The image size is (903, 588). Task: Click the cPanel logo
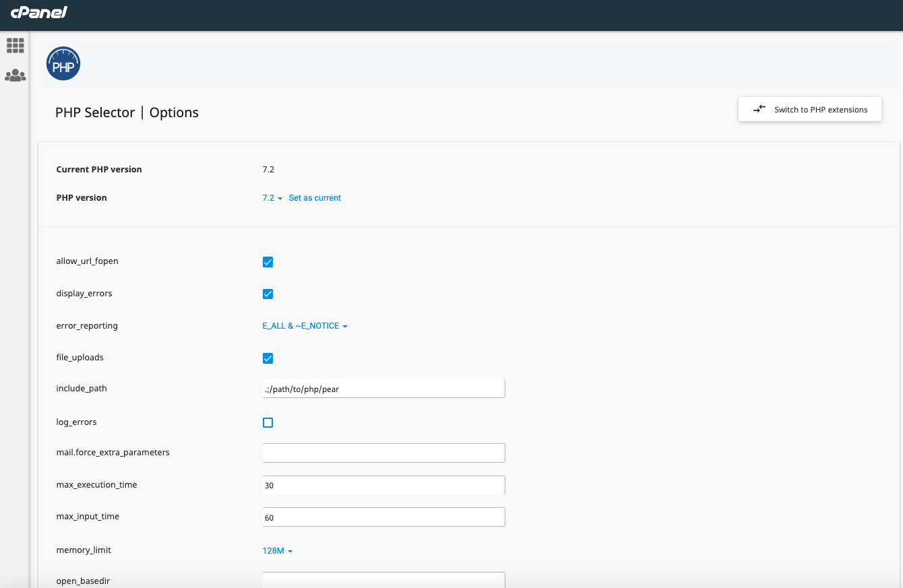point(38,14)
